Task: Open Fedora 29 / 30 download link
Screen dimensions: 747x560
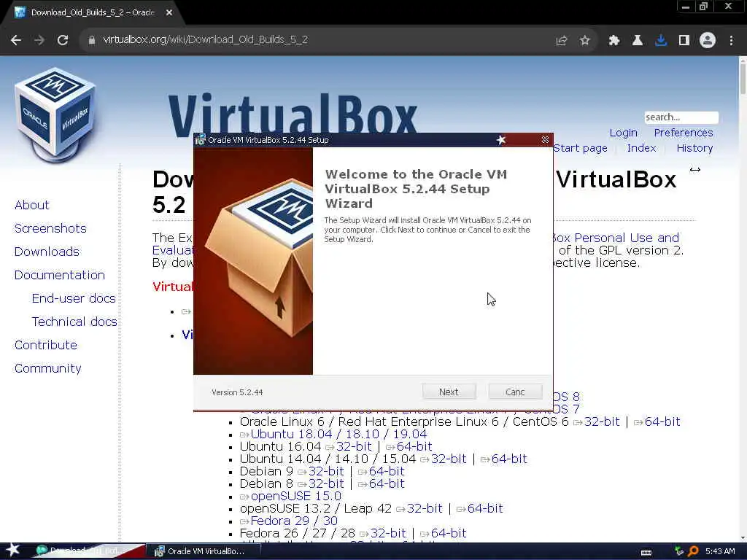Action: coord(294,521)
